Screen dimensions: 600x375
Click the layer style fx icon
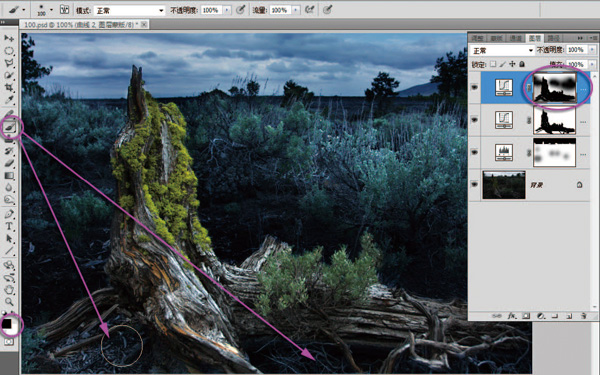pyautogui.click(x=512, y=316)
